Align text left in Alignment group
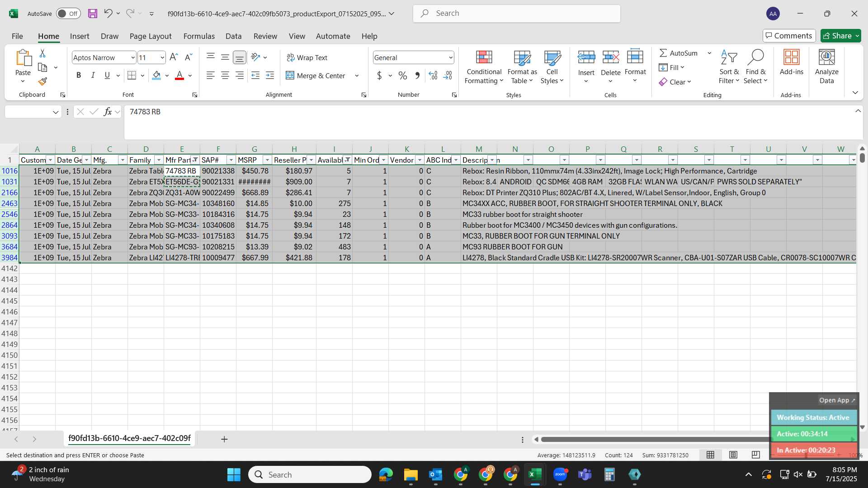 click(211, 75)
